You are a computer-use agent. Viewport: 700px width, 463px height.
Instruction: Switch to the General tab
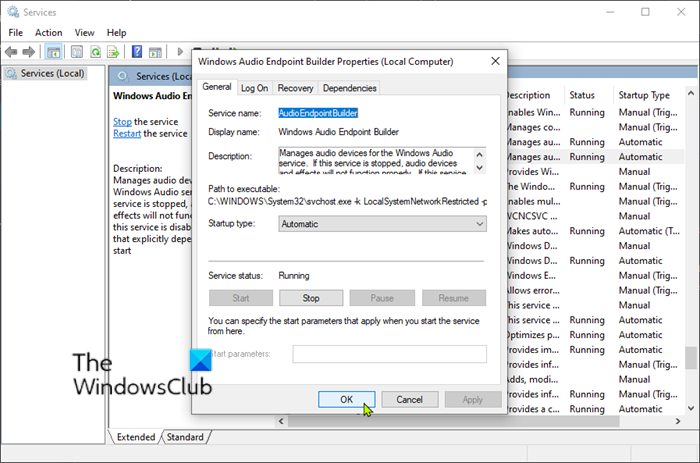pyautogui.click(x=217, y=87)
